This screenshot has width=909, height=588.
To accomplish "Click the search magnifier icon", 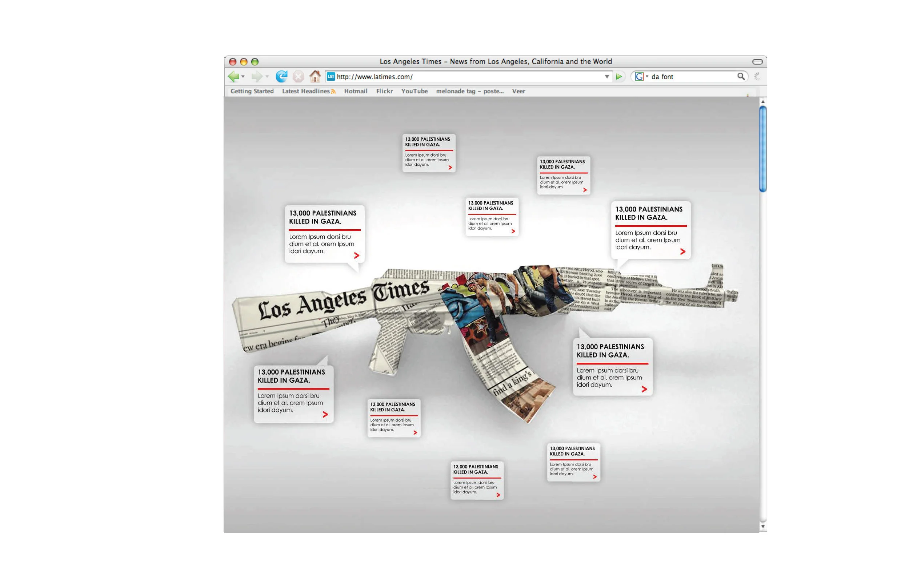I will pyautogui.click(x=741, y=76).
